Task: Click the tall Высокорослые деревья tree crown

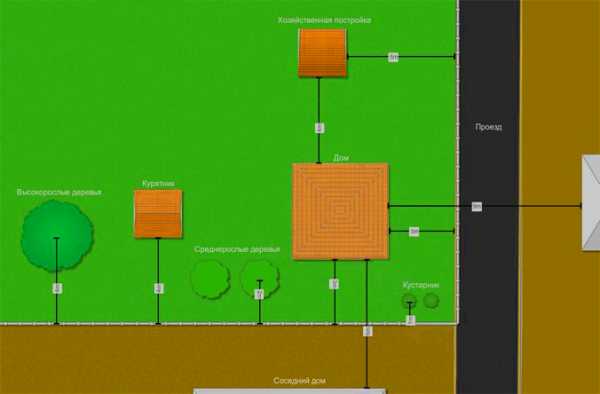Action: (x=57, y=236)
